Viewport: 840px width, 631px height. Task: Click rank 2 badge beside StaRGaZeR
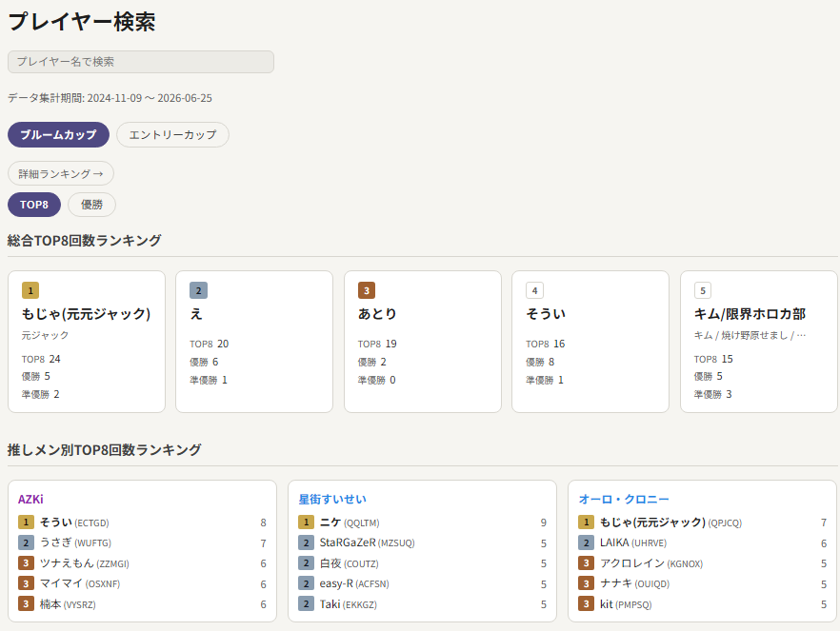pyautogui.click(x=306, y=542)
